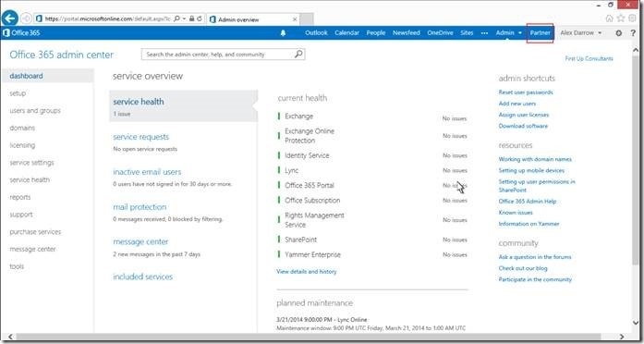Open the address bar search dropdown arrow
This screenshot has width=644, height=344.
click(185, 18)
